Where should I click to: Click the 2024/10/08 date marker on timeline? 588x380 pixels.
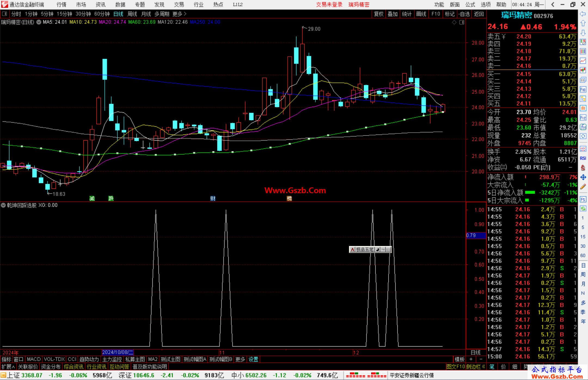(118, 352)
